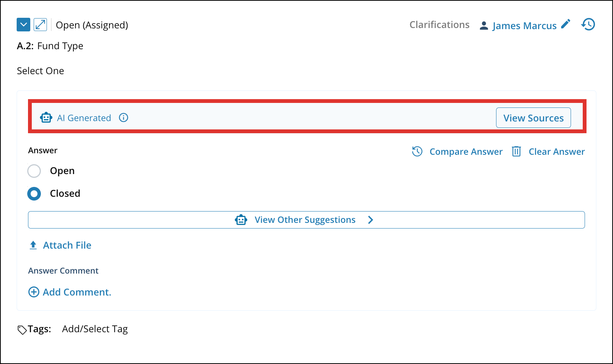Click the Compare Answer link
Image resolution: width=613 pixels, height=364 pixels.
tap(466, 152)
